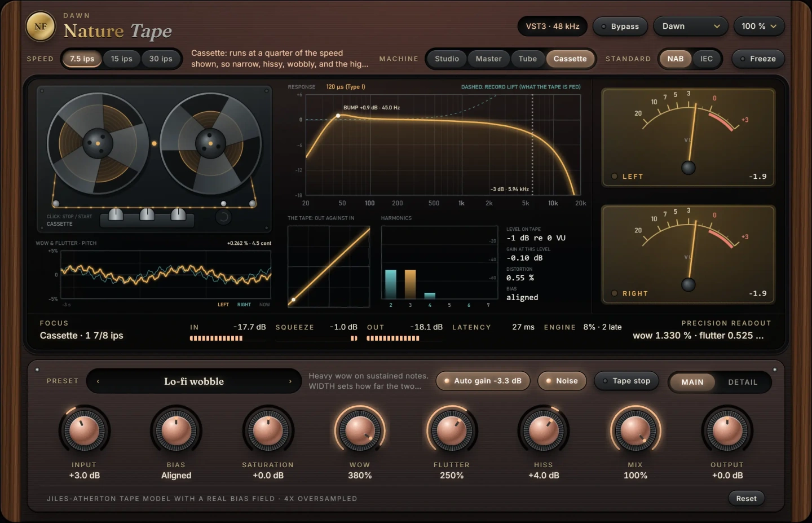Switch to the DETAIL tab
The image size is (812, 523).
(743, 382)
